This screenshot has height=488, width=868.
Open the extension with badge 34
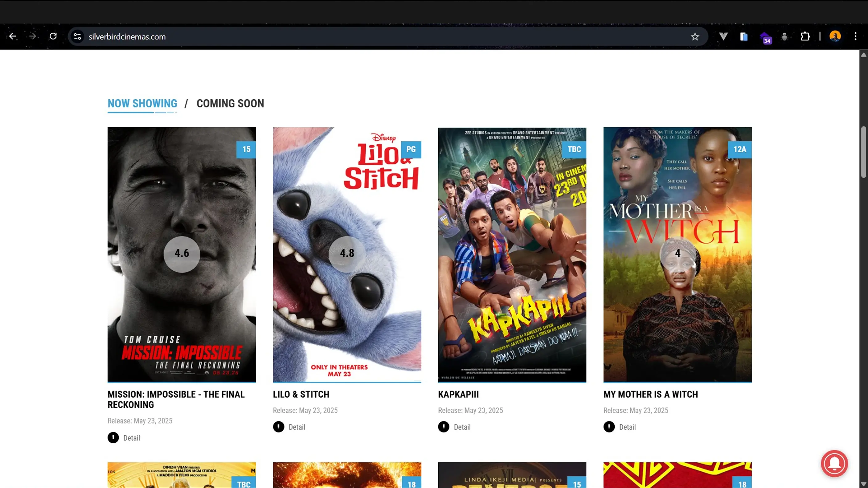tap(766, 38)
